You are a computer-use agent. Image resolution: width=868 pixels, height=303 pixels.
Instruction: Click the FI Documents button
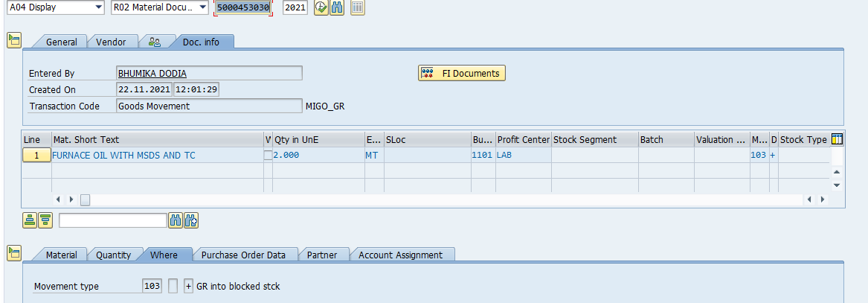(462, 73)
